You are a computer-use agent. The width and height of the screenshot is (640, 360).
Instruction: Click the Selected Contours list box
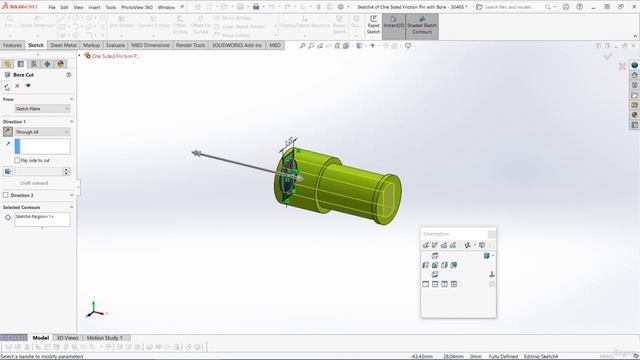[x=42, y=220]
